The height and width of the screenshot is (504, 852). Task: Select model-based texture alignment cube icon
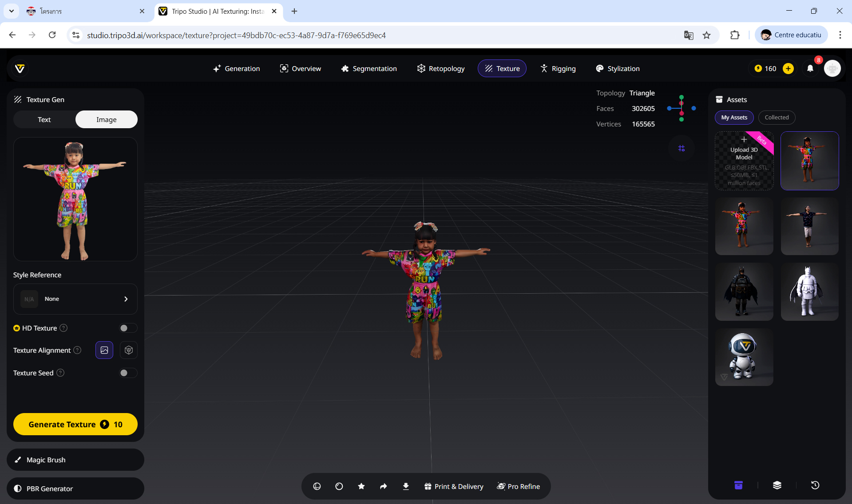click(129, 350)
